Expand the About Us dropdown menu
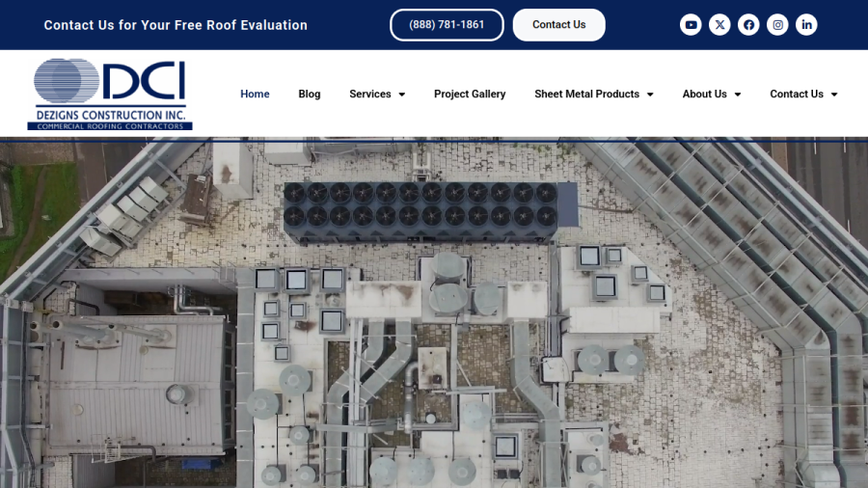The image size is (868, 488). 712,95
